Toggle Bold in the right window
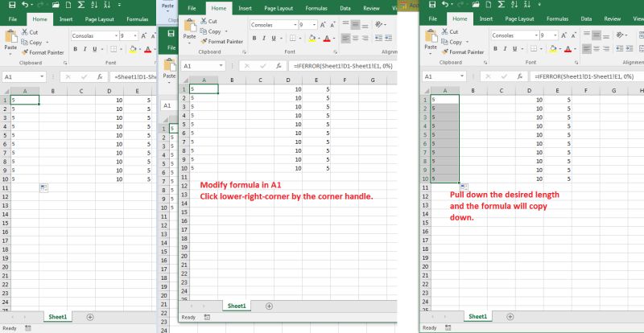 click(x=496, y=49)
